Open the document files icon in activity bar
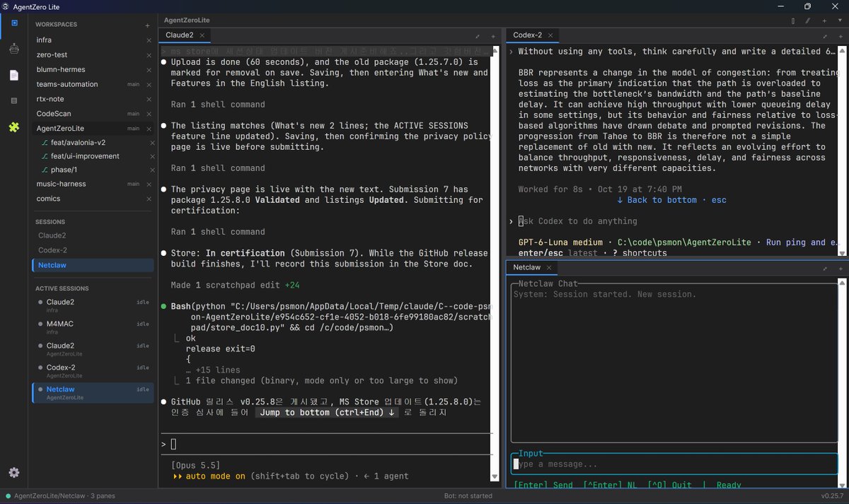This screenshot has height=504, width=849. point(14,75)
